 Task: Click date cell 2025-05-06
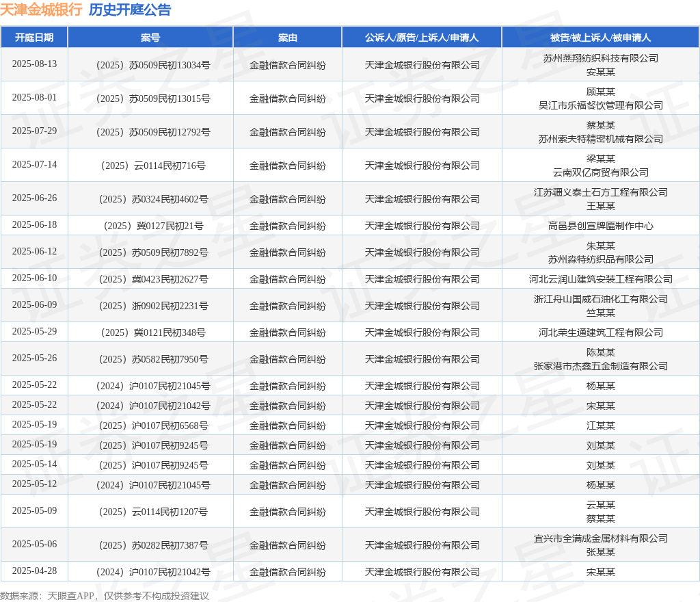point(34,545)
